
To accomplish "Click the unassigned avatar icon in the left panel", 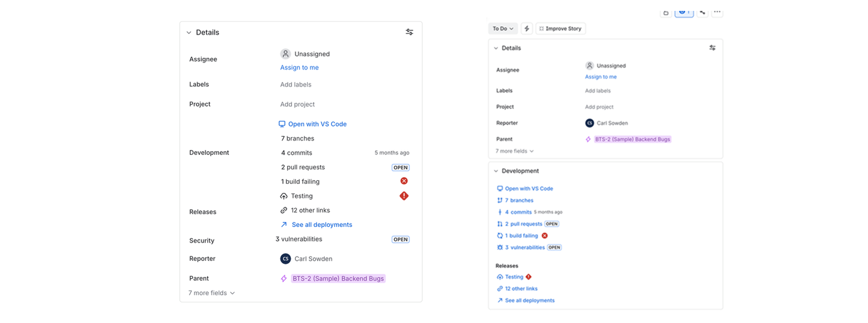I will pyautogui.click(x=285, y=54).
